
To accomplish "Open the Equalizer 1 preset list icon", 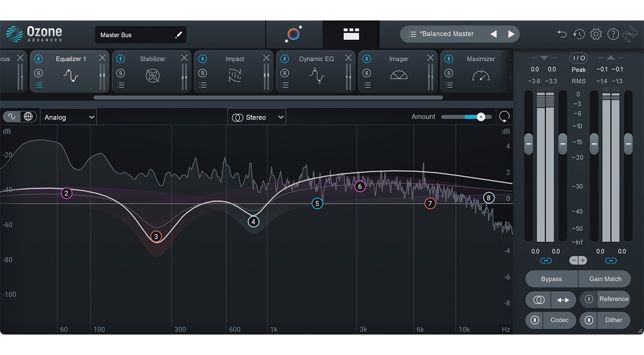I will [38, 85].
